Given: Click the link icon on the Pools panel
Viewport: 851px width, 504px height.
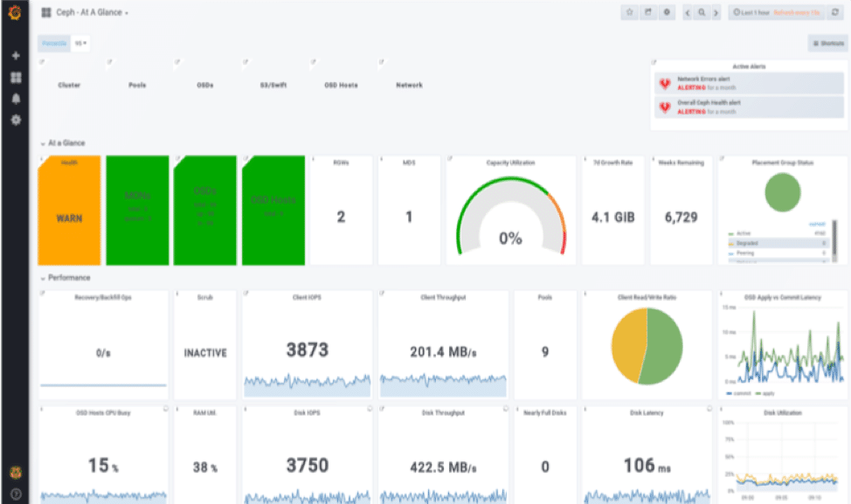Looking at the screenshot, I should click(x=109, y=62).
